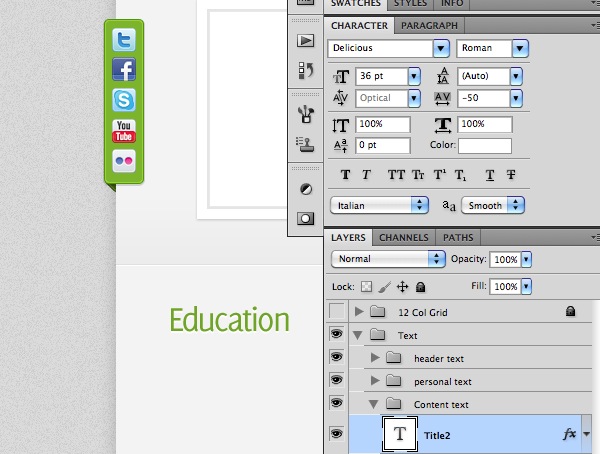600x454 pixels.
Task: Switch to the Channels tab
Action: 404,238
